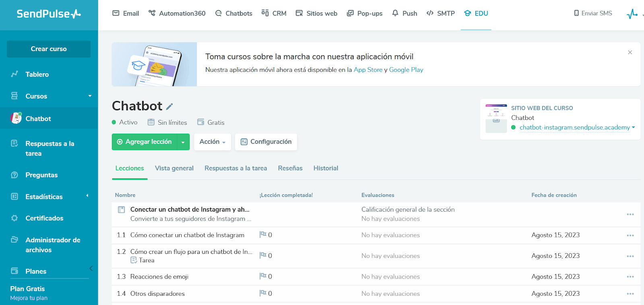Switch to the Vista general tab
Viewport: 644px width, 305px height.
coord(174,168)
